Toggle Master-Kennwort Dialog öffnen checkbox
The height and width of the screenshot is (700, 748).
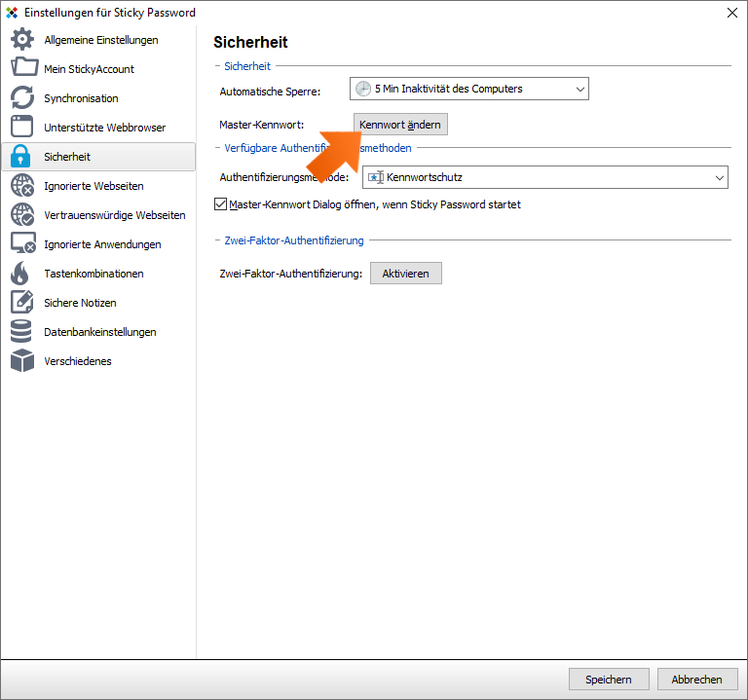(x=220, y=204)
